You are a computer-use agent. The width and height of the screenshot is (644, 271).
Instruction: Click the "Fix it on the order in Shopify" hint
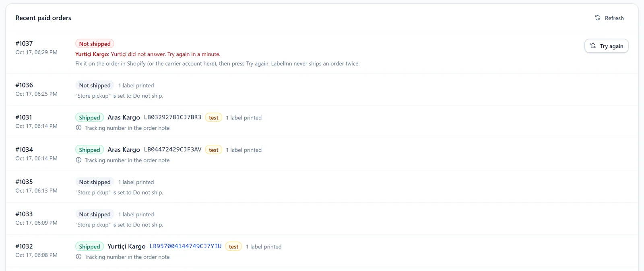(217, 64)
